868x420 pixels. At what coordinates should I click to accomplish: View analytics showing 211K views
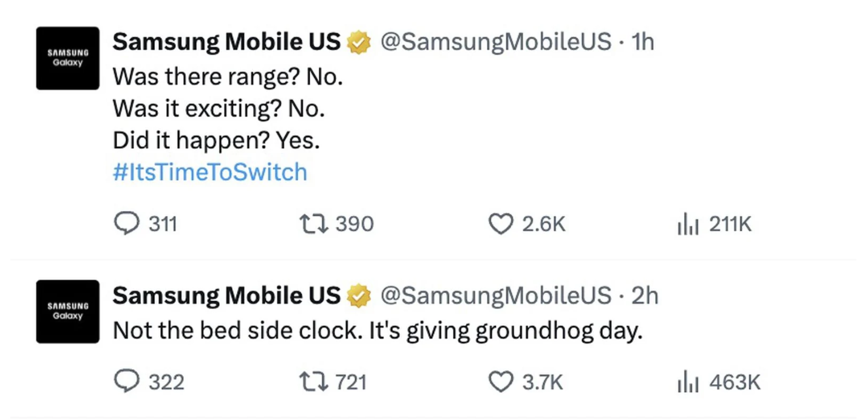[x=714, y=225]
